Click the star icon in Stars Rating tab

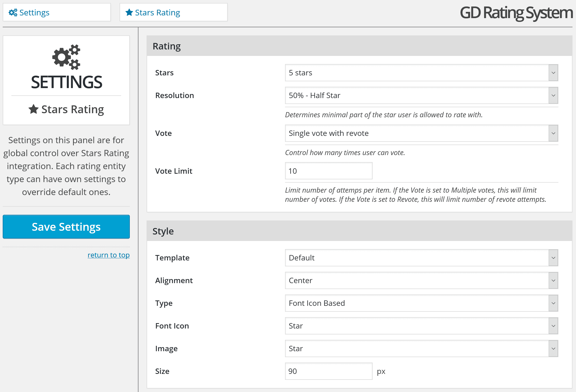click(129, 12)
